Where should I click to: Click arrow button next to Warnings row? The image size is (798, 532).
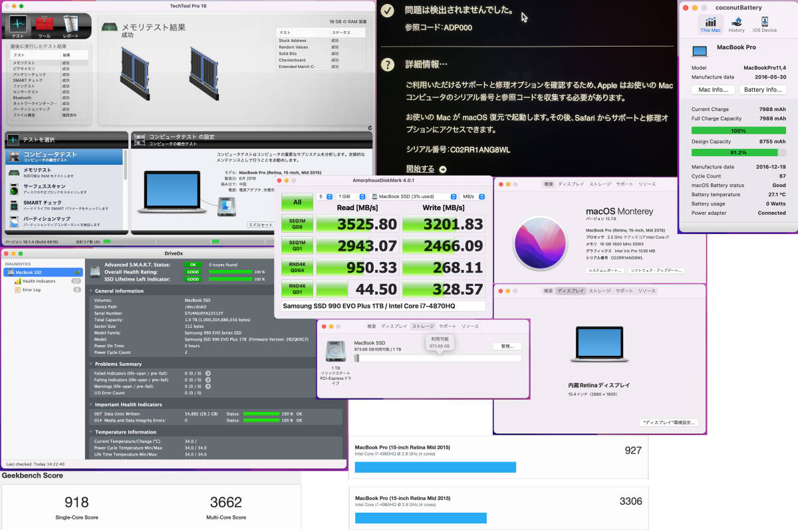207,386
